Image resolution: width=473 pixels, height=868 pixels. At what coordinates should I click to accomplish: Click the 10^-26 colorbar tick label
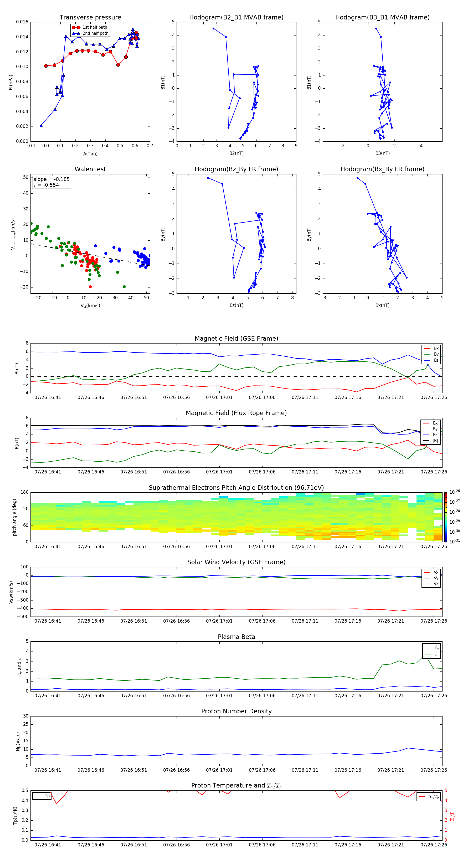pos(455,492)
